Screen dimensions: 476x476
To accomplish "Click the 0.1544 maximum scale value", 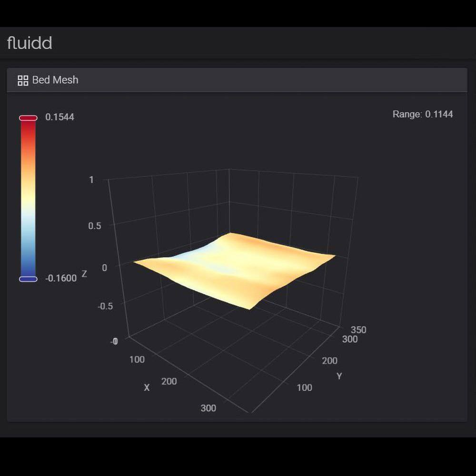I will click(x=59, y=117).
